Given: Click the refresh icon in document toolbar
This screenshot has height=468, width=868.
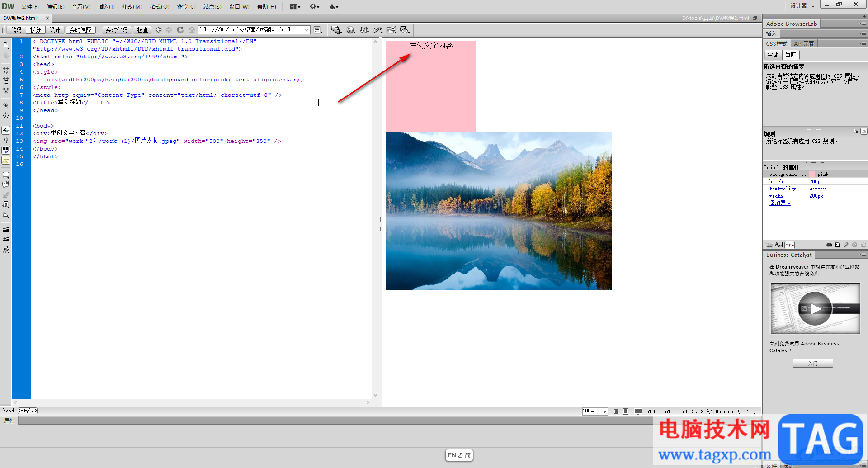Looking at the screenshot, I should tap(180, 30).
